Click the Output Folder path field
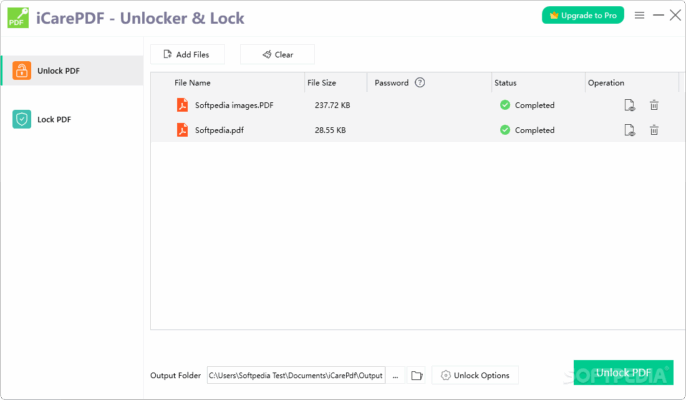 click(x=296, y=375)
